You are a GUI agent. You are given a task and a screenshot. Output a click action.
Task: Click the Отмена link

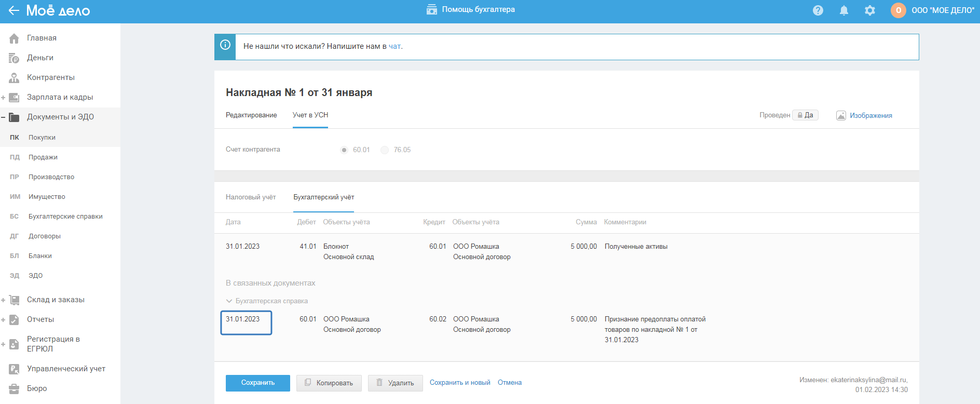click(510, 383)
